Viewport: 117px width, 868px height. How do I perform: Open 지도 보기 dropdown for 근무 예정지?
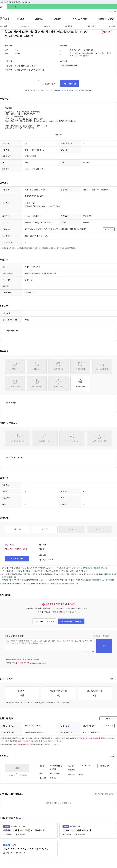(109, 229)
